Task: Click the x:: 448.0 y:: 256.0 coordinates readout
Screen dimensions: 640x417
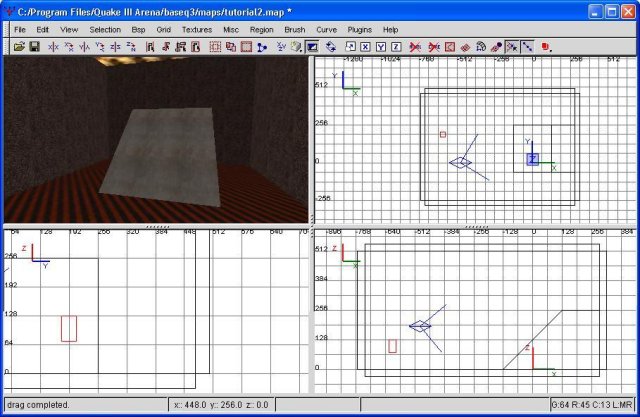Action: [221, 405]
